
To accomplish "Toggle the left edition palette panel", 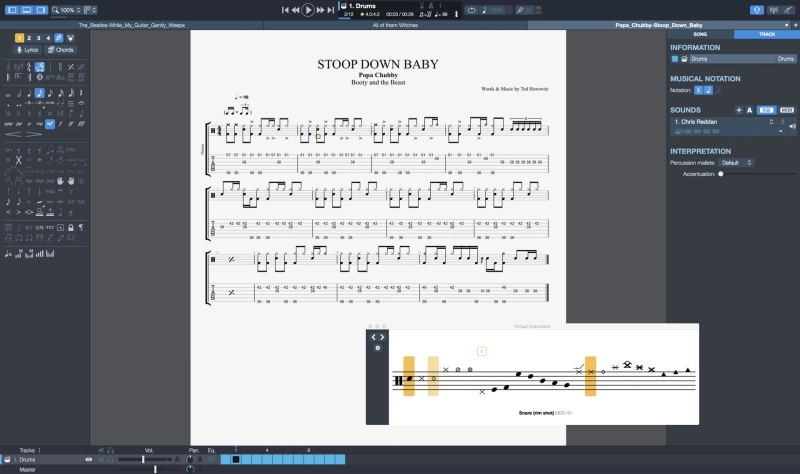I will click(12, 10).
